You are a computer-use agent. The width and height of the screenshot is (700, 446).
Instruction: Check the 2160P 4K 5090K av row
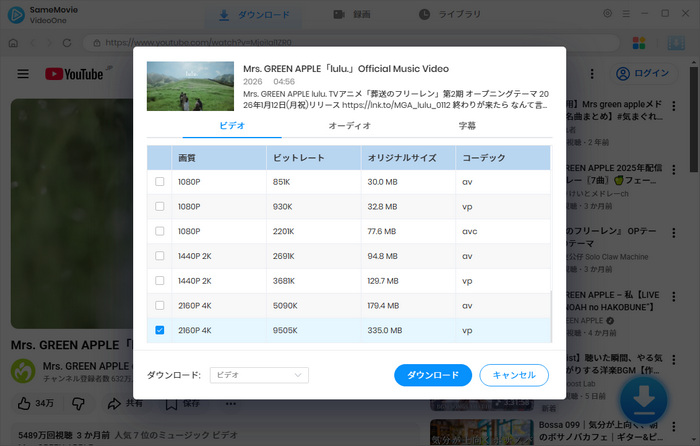click(x=159, y=305)
